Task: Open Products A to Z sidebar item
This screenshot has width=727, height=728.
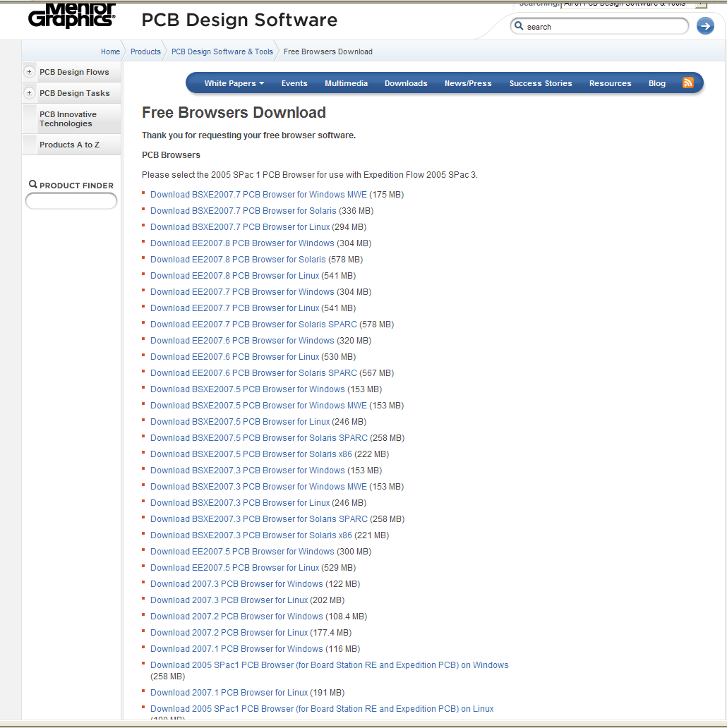Action: click(70, 145)
